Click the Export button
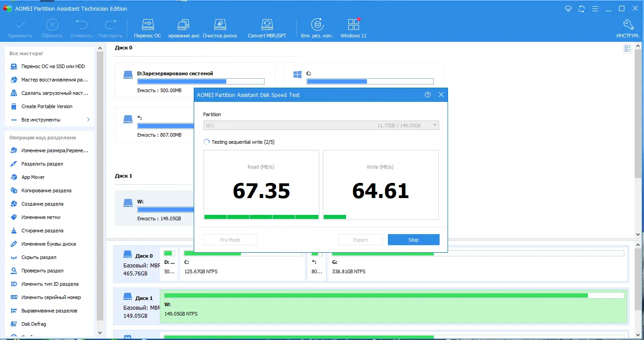Image resolution: width=644 pixels, height=340 pixels. (361, 240)
